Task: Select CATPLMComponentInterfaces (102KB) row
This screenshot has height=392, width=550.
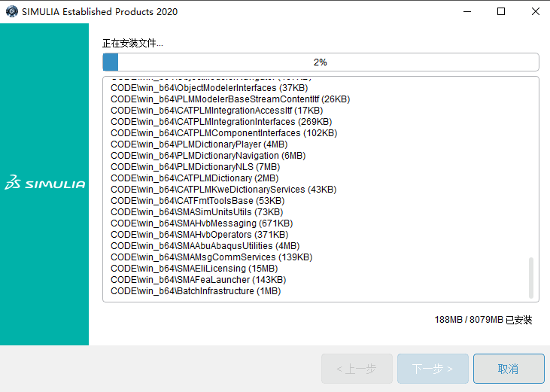Action: [x=223, y=133]
